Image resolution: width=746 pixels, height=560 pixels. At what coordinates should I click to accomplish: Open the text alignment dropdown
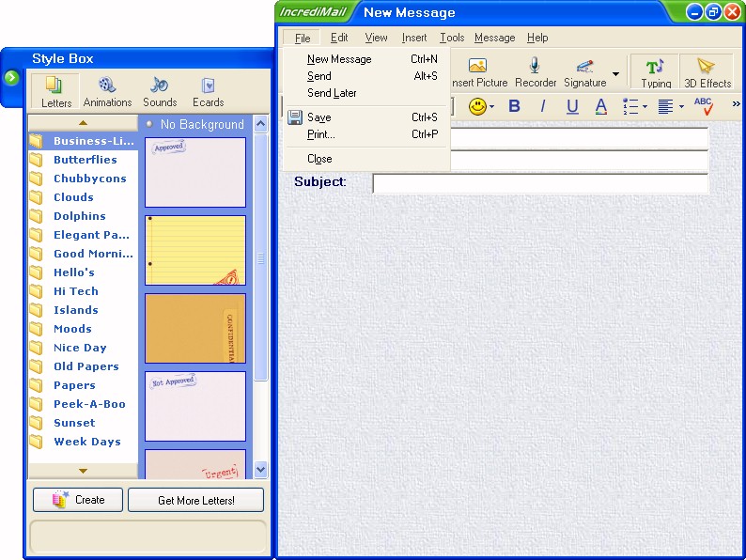[x=671, y=106]
